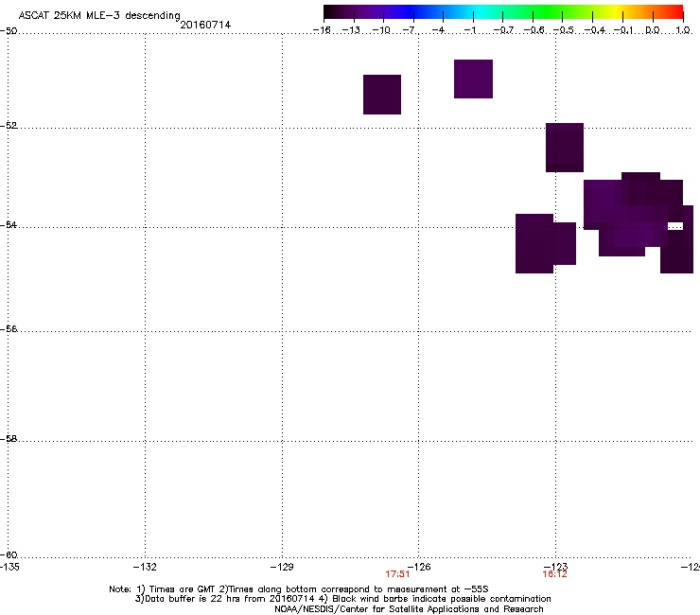700x615 pixels.
Task: Click the -132 longitude axis label
Action: click(x=145, y=567)
